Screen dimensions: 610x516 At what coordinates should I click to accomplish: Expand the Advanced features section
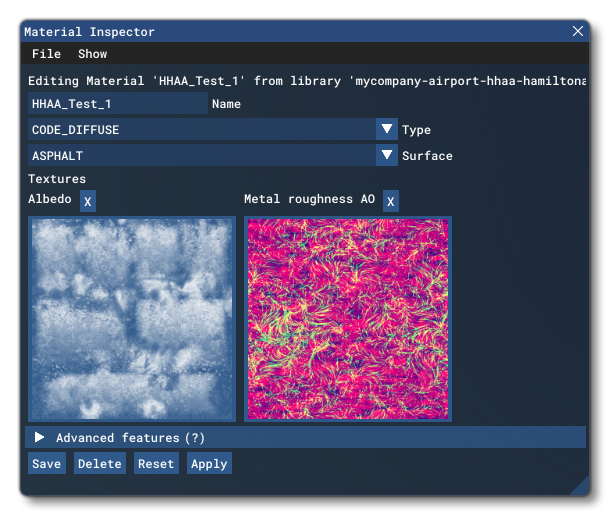click(305, 437)
